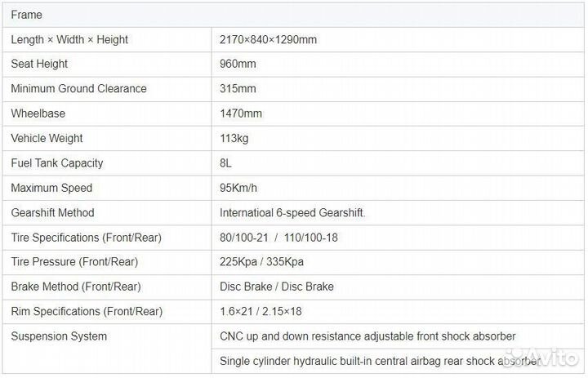Click the 95Km/h maximum speed value
The image size is (588, 378).
pyautogui.click(x=238, y=188)
